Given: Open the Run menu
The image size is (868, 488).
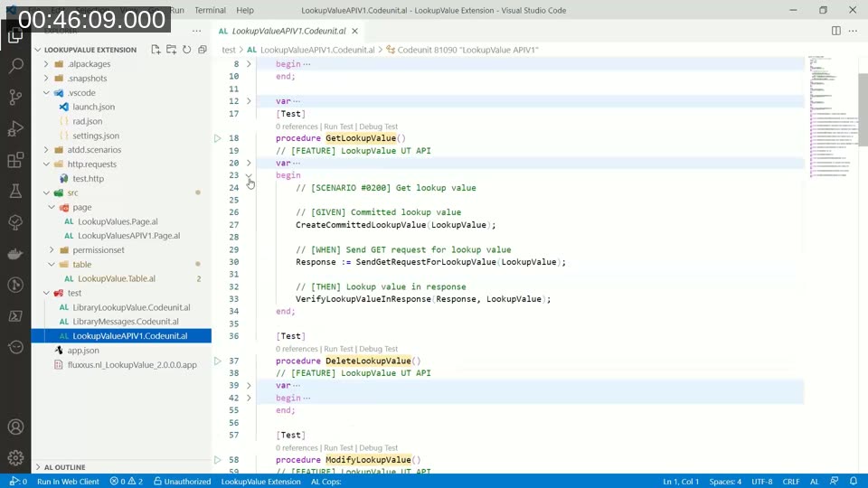Looking at the screenshot, I should [177, 10].
